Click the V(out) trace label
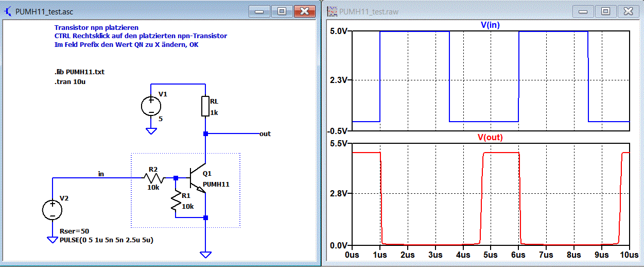Screen dimensions: 644x267 (x=490, y=137)
